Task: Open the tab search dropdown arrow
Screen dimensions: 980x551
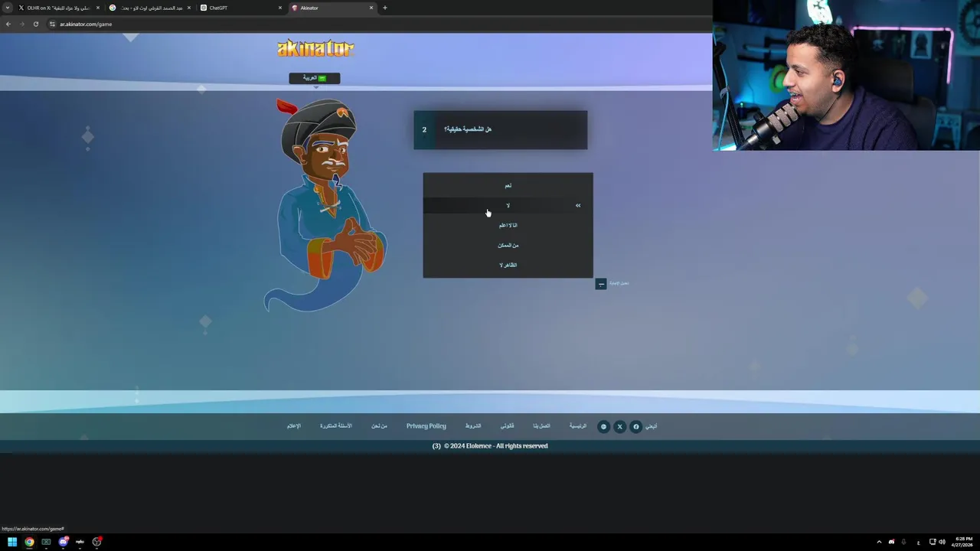Action: point(8,8)
